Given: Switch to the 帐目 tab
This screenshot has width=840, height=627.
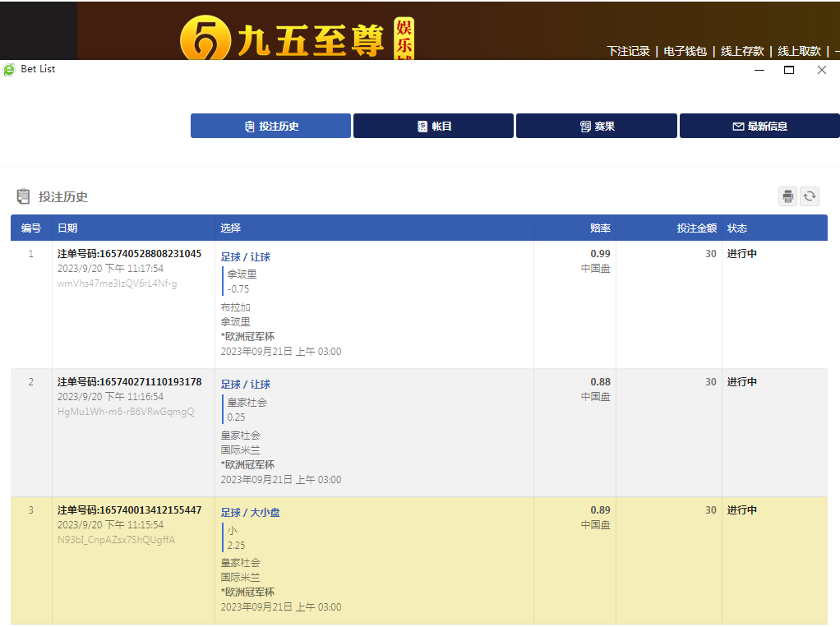Looking at the screenshot, I should (433, 126).
